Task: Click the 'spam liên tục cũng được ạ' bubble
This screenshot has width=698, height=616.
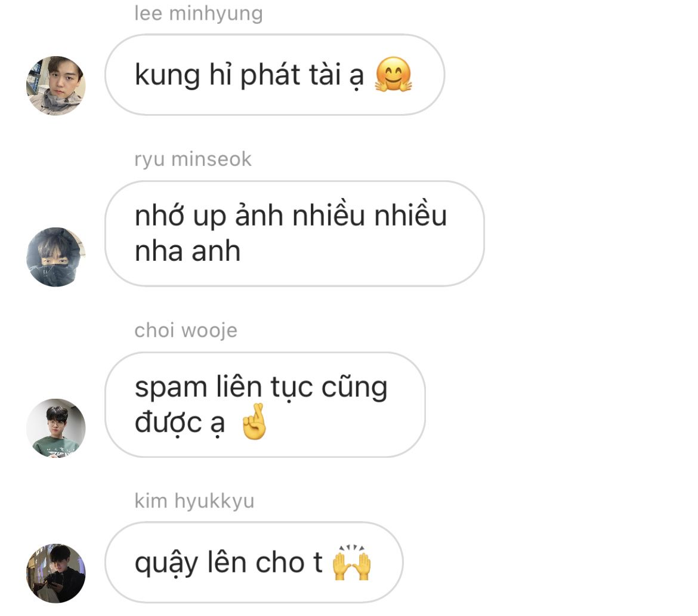Action: click(x=265, y=405)
